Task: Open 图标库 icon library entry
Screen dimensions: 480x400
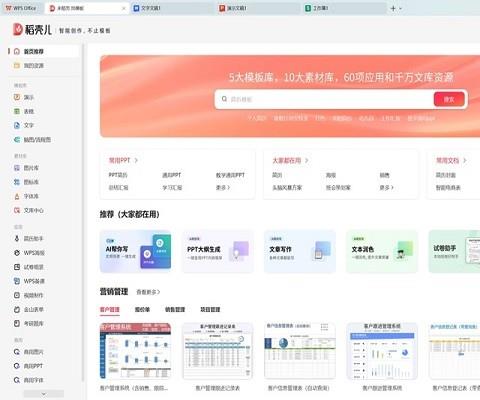Action: tap(17, 182)
